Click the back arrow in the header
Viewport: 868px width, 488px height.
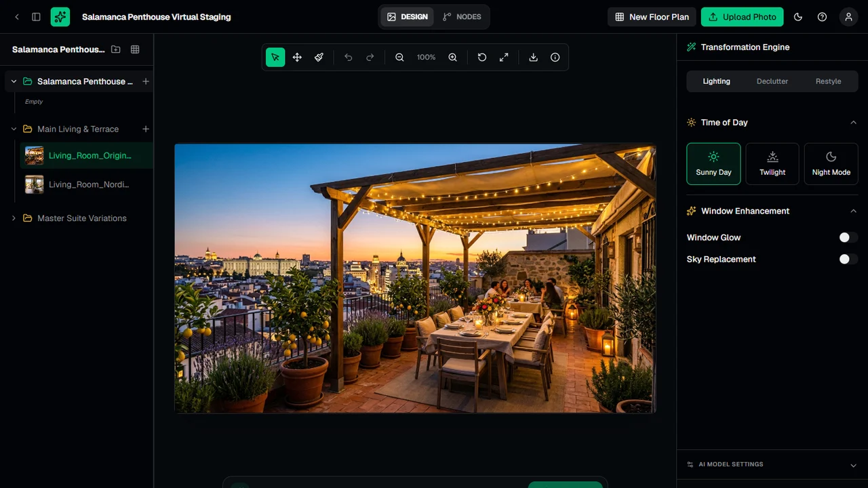[x=17, y=17]
